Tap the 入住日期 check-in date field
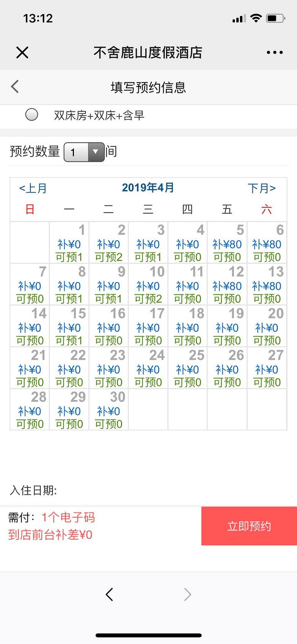 pos(148,490)
